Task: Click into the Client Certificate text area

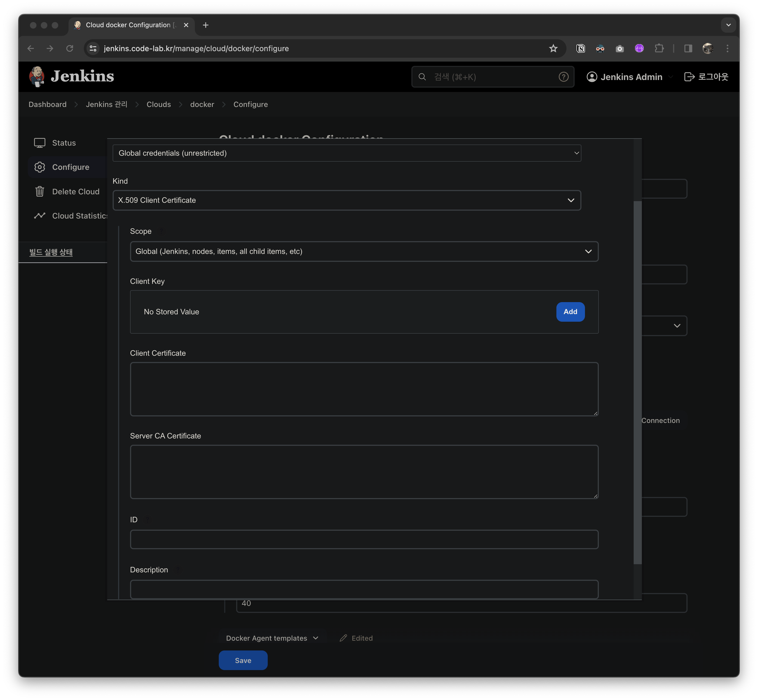Action: coord(364,389)
